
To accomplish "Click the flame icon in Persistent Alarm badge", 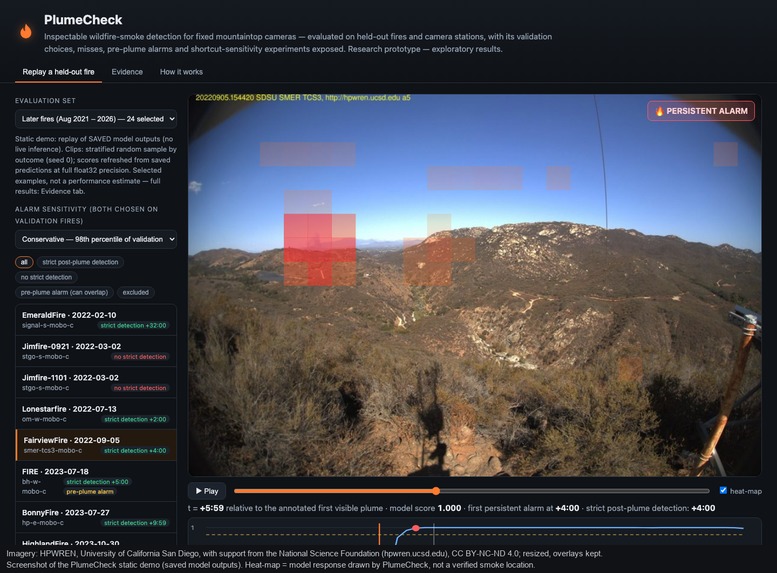I will (x=659, y=112).
